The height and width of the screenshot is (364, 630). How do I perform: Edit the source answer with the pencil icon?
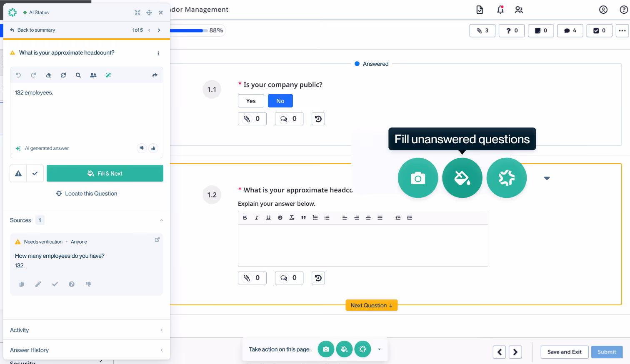pos(38,284)
